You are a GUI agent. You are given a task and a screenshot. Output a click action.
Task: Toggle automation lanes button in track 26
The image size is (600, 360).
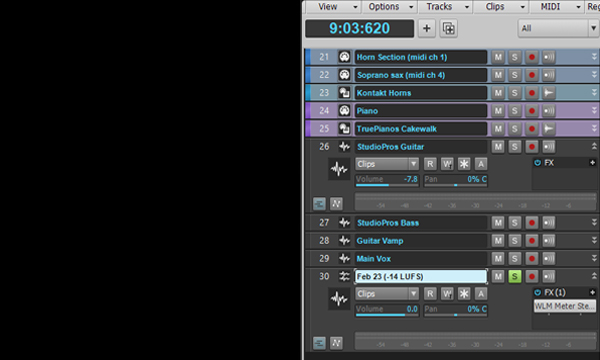336,204
